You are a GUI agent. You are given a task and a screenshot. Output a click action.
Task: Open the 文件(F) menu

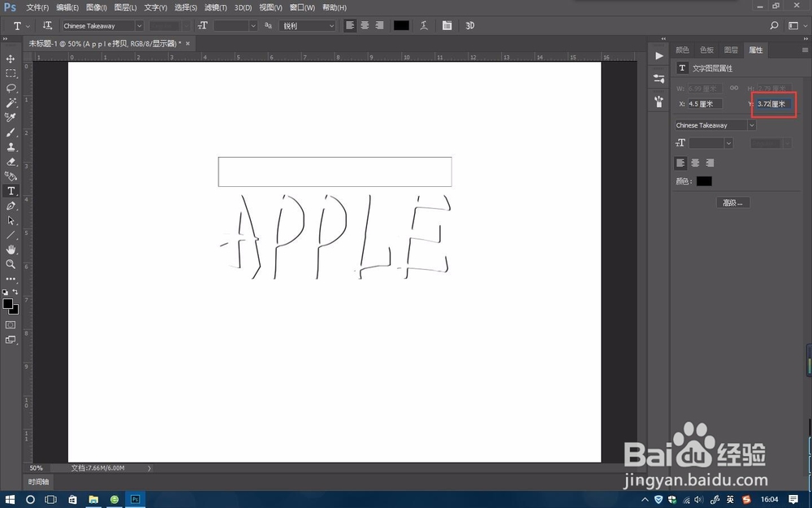[x=37, y=8]
